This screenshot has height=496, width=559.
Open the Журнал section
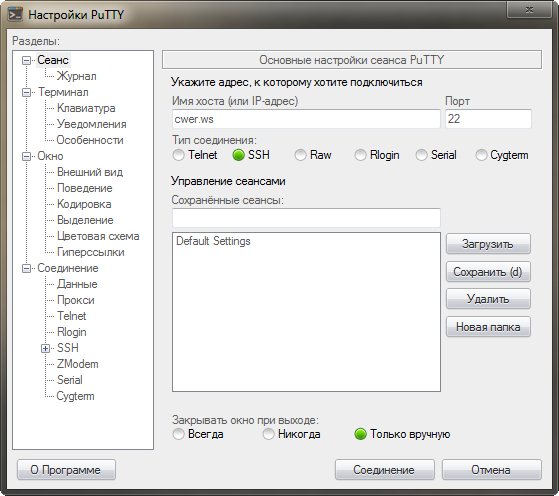click(77, 76)
